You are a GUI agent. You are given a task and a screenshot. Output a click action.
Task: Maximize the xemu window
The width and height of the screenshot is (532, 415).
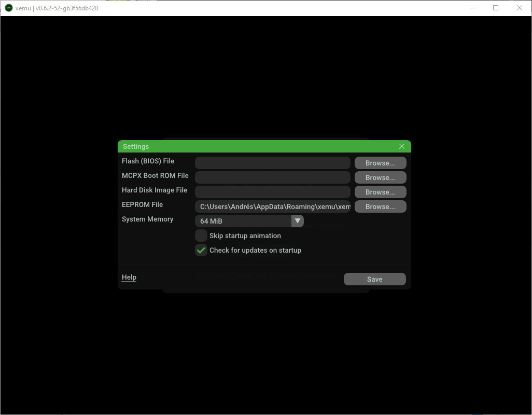[x=496, y=8]
